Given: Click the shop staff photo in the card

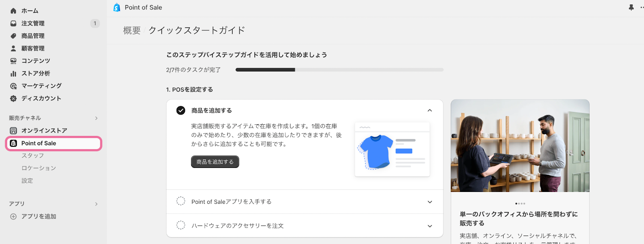Looking at the screenshot, I should 520,146.
